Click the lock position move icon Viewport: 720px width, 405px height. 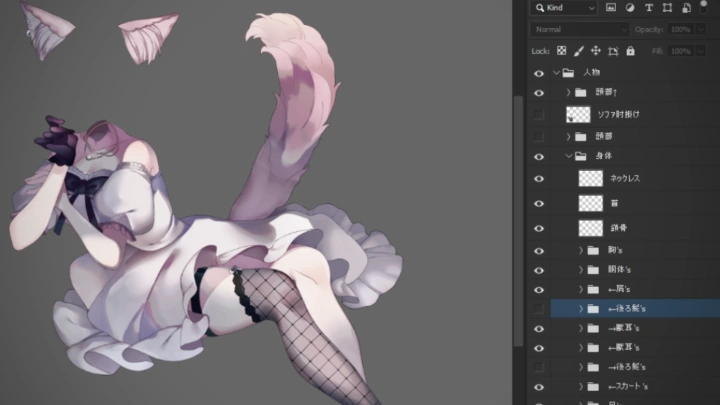[x=596, y=50]
